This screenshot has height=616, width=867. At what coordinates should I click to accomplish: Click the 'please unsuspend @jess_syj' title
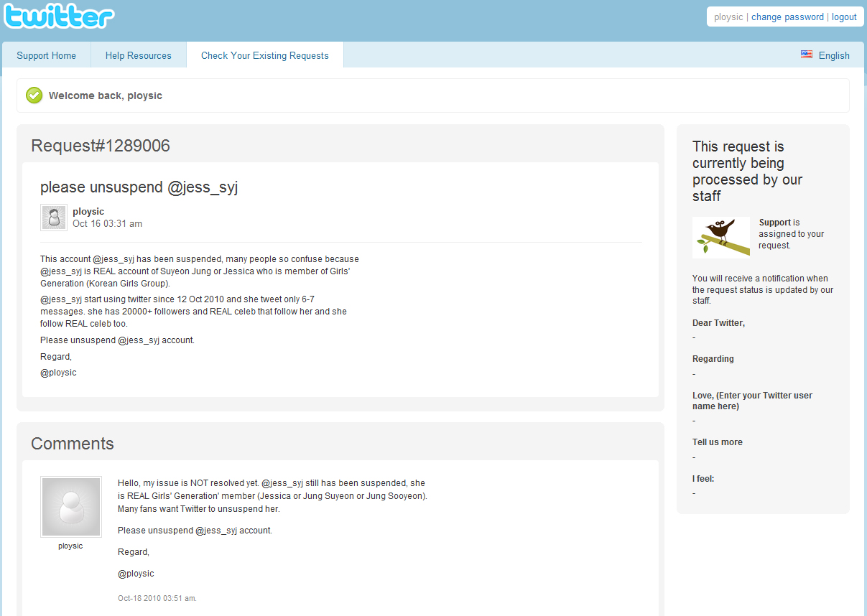139,187
